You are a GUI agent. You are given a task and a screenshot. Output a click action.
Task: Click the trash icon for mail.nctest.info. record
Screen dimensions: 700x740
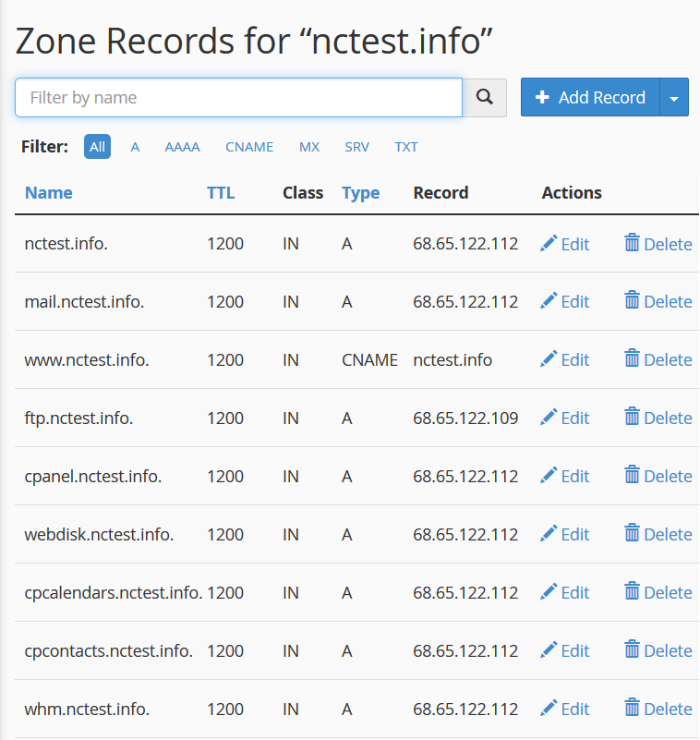[x=632, y=300]
